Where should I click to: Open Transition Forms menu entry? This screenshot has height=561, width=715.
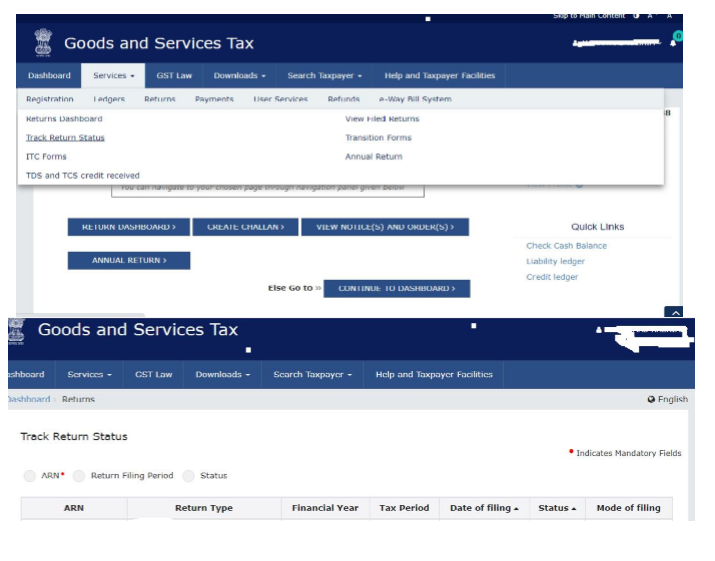click(x=378, y=138)
